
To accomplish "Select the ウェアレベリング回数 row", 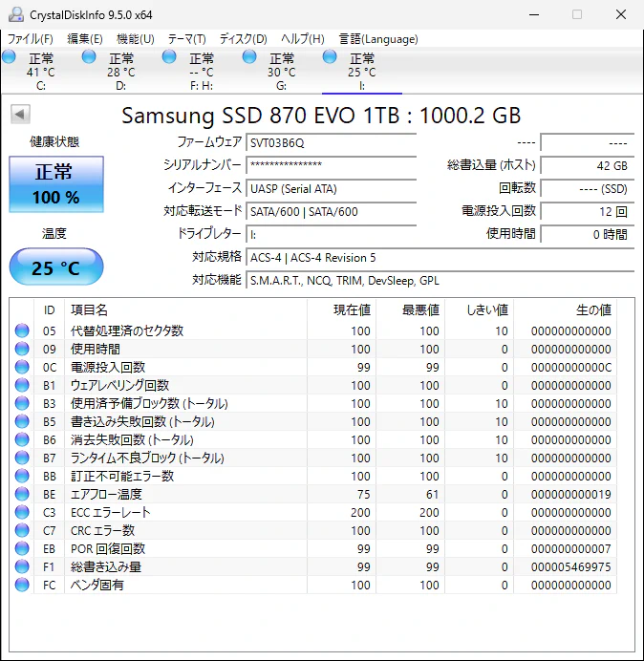I will (313, 385).
